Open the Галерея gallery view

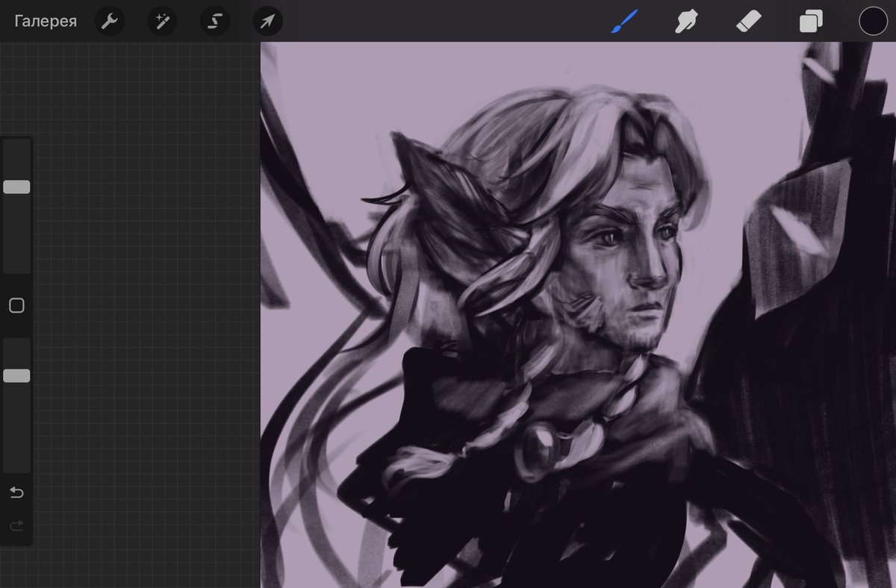point(46,21)
